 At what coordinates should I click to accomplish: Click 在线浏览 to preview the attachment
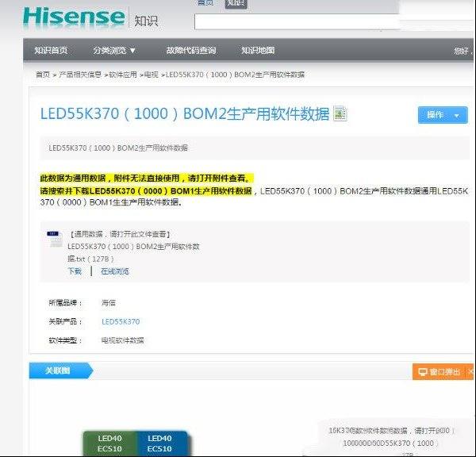pyautogui.click(x=115, y=271)
